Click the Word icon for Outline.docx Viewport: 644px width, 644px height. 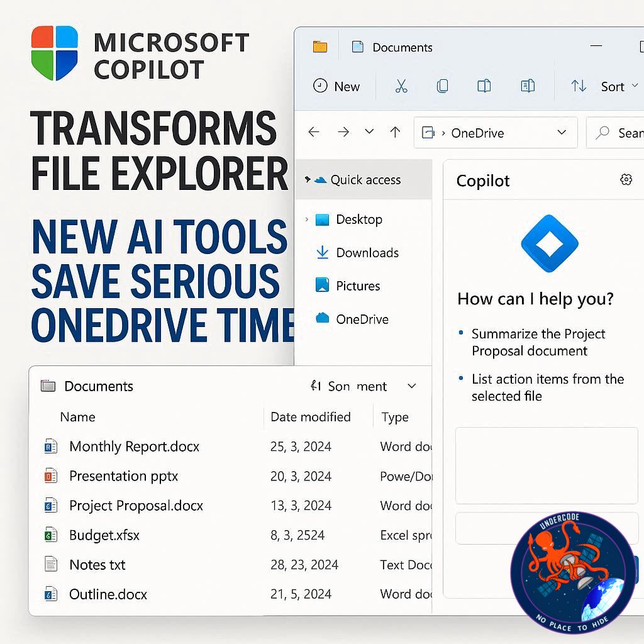51,594
